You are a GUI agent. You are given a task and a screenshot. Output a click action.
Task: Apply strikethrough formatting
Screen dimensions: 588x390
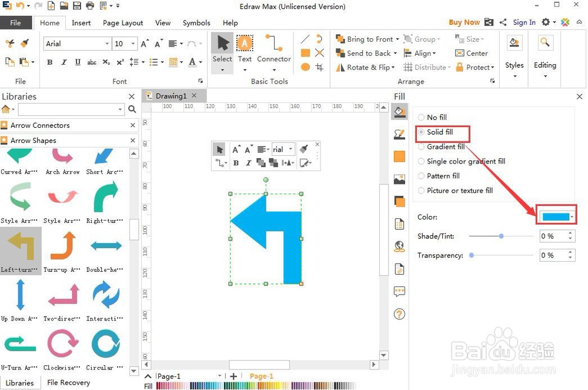(92, 62)
